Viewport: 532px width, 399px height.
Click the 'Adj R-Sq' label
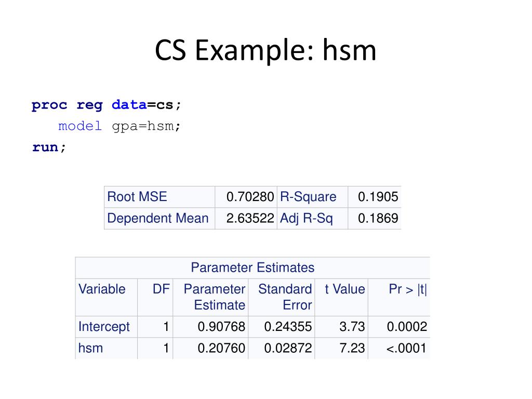[306, 219]
